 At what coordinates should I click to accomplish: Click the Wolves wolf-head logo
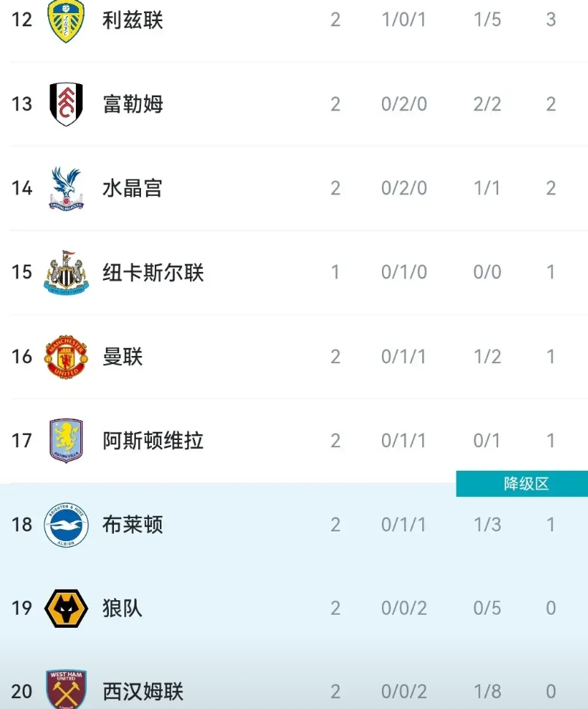click(x=66, y=609)
